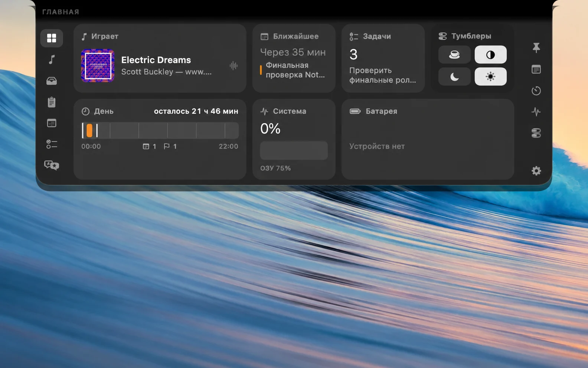Open the Ближайшее upcoming event card
The width and height of the screenshot is (588, 368).
294,58
